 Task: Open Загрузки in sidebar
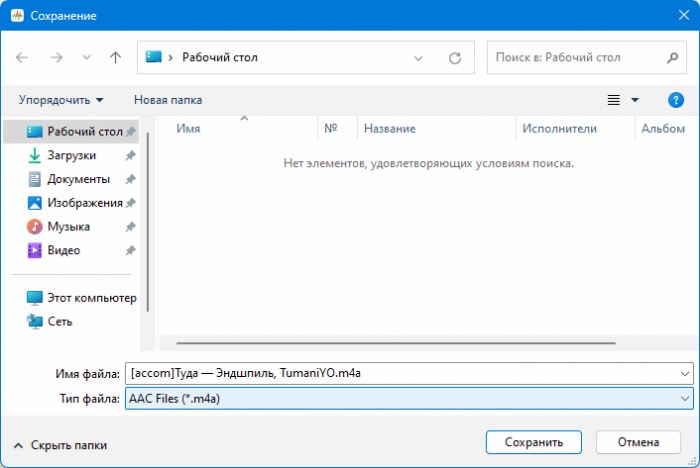(71, 155)
